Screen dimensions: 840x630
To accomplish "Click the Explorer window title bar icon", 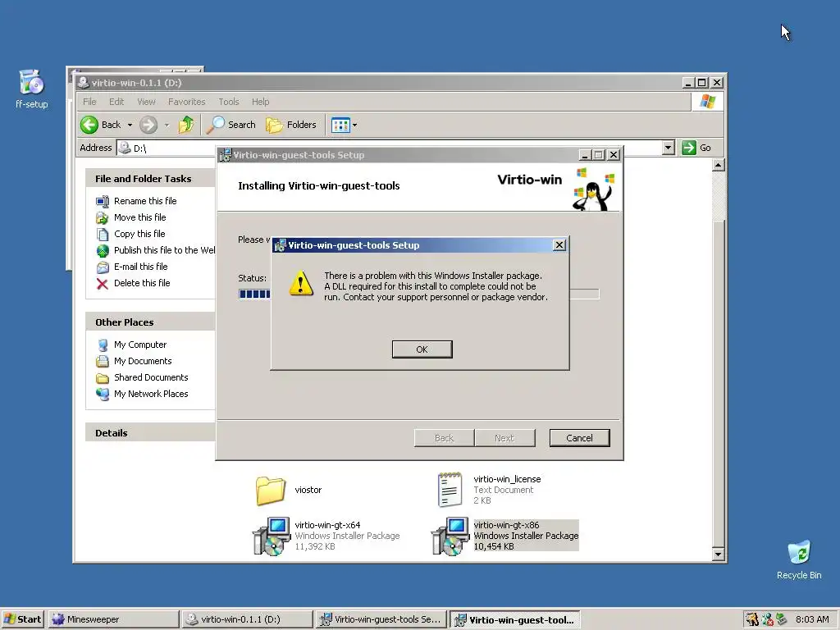I will (x=83, y=83).
